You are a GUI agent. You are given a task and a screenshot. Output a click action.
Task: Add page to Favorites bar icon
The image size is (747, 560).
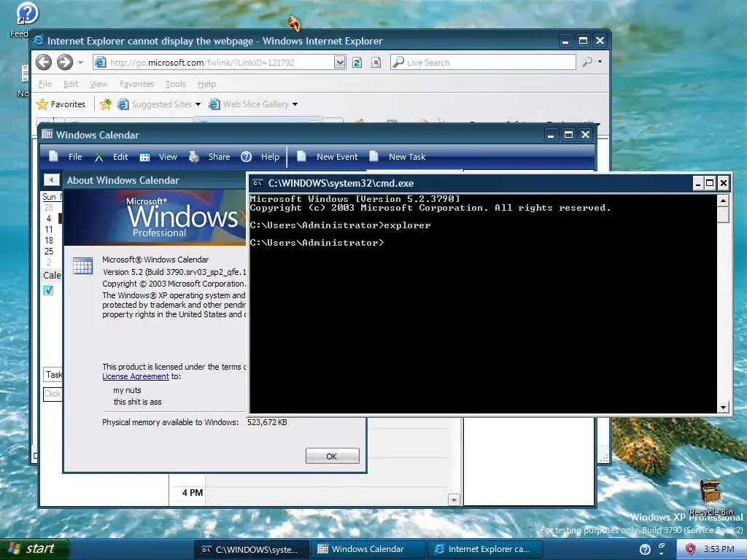[106, 104]
